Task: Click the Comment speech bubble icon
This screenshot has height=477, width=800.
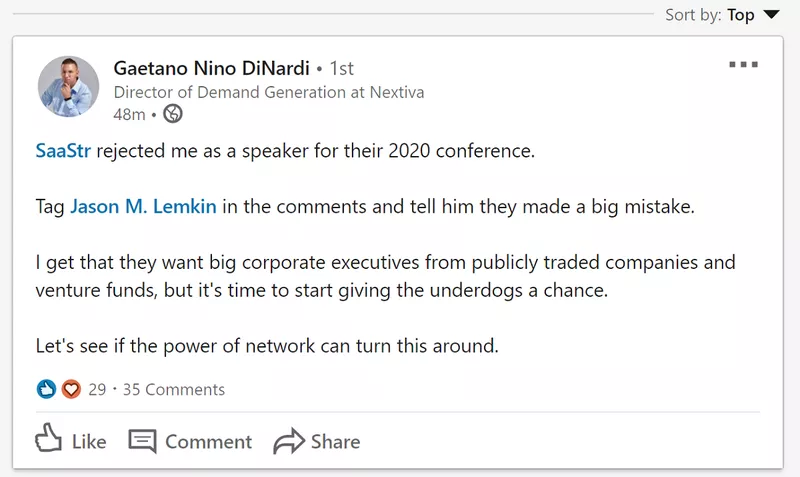Action: (x=142, y=441)
